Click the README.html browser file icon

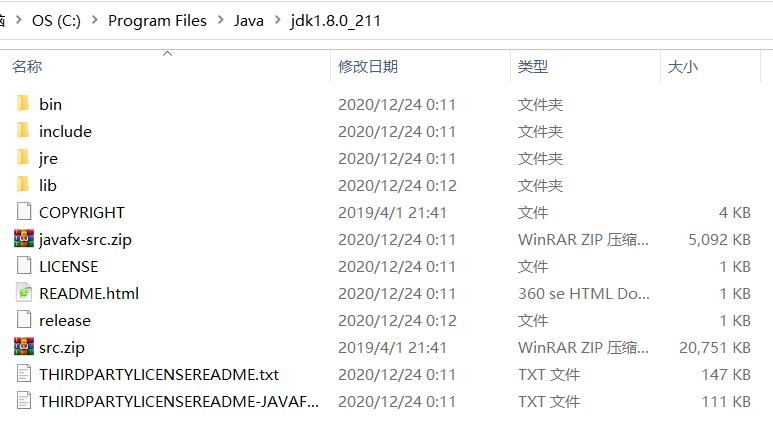[24, 293]
